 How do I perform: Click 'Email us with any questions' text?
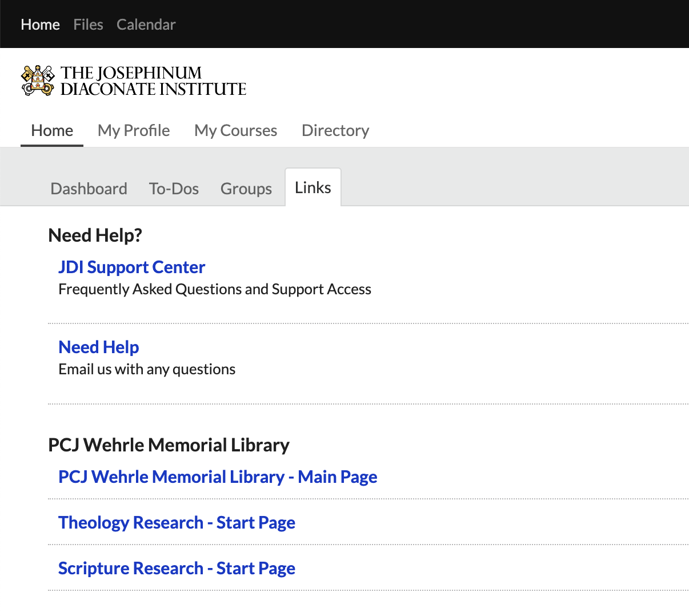click(147, 369)
